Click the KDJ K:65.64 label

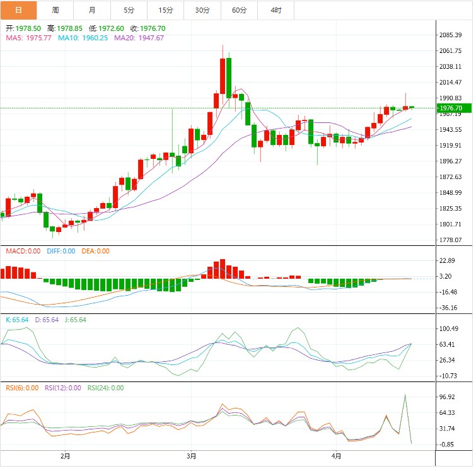pyautogui.click(x=17, y=320)
